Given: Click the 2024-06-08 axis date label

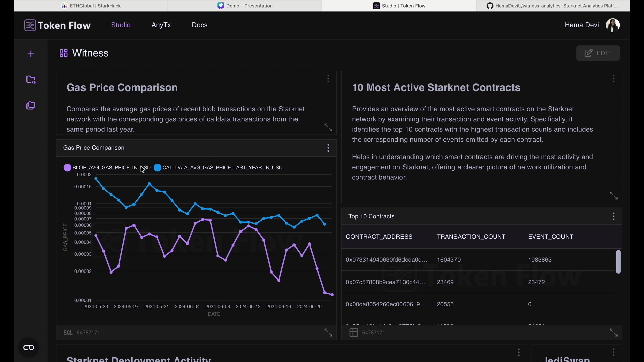Looking at the screenshot, I should 218,307.
